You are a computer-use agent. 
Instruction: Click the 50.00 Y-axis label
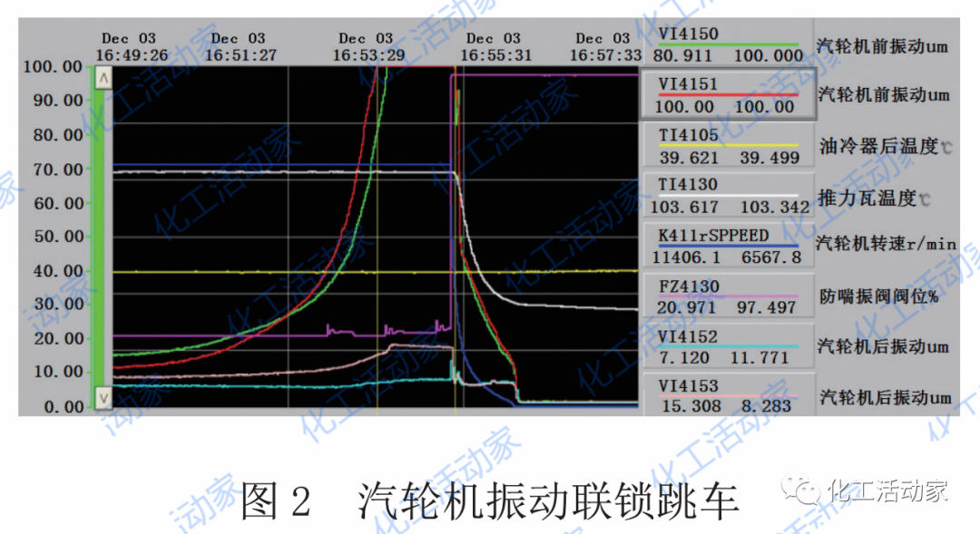tap(57, 237)
